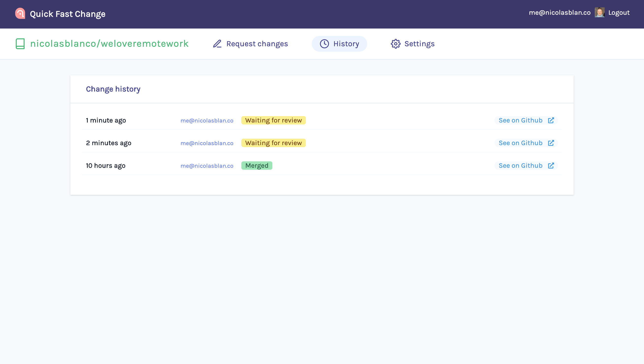Click See on Github for 10 hours ago
Screen dimensions: 644x364
520,166
